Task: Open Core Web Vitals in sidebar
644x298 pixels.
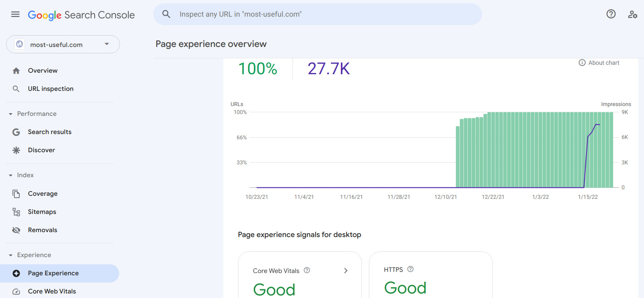Action: coord(52,291)
